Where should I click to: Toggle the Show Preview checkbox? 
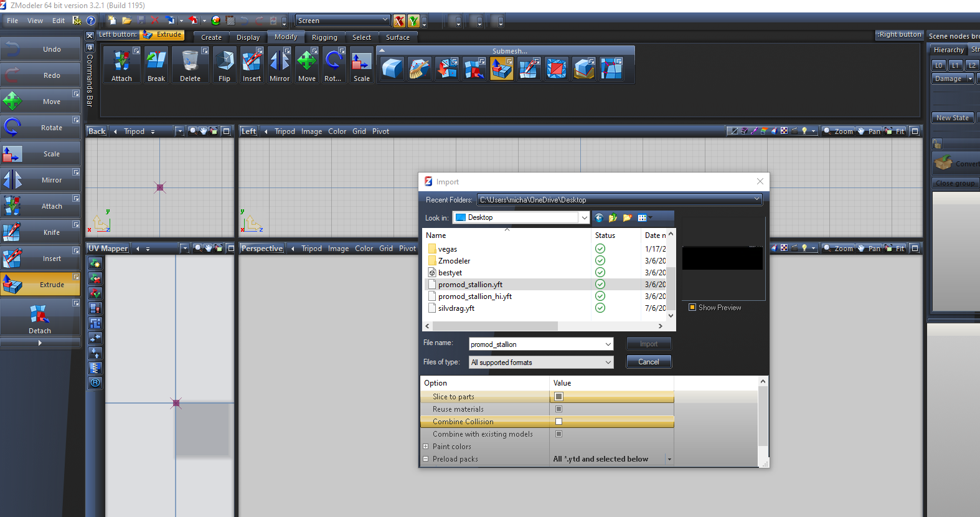[x=692, y=307]
